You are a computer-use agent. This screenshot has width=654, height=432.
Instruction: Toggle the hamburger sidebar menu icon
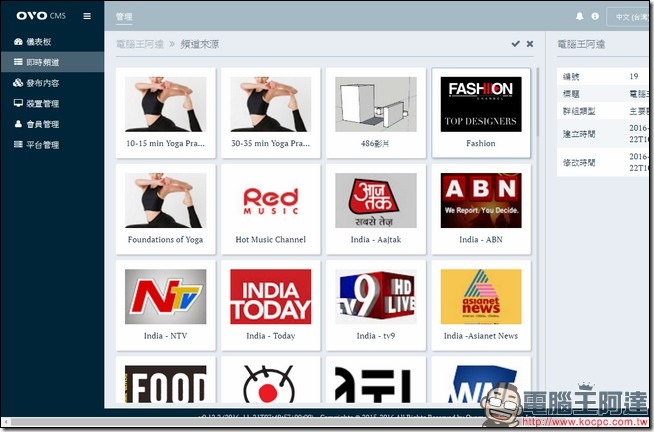point(87,16)
